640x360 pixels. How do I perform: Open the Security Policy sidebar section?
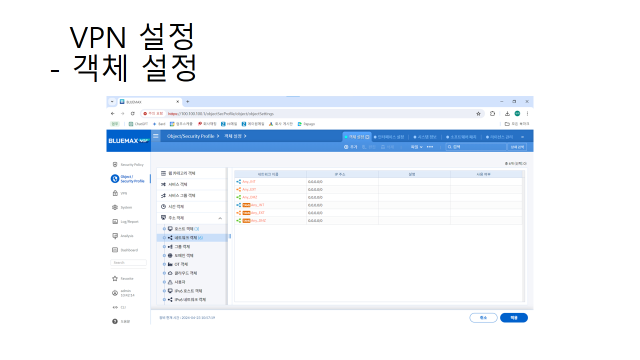click(x=128, y=164)
